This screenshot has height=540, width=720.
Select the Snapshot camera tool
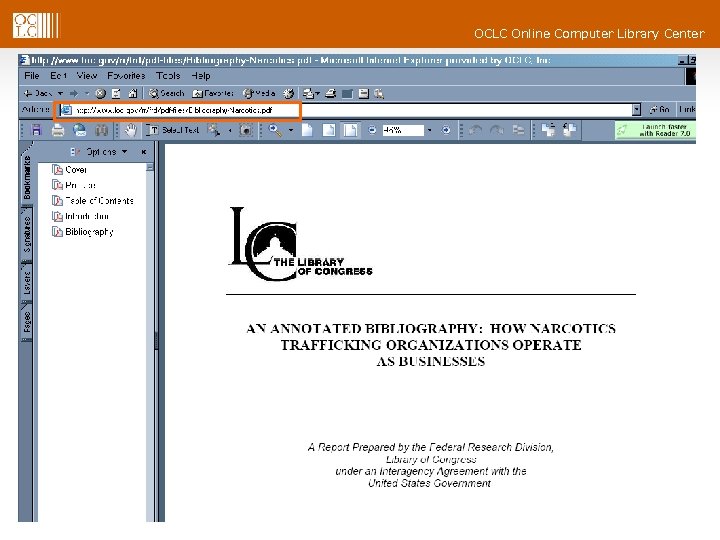tap(246, 130)
